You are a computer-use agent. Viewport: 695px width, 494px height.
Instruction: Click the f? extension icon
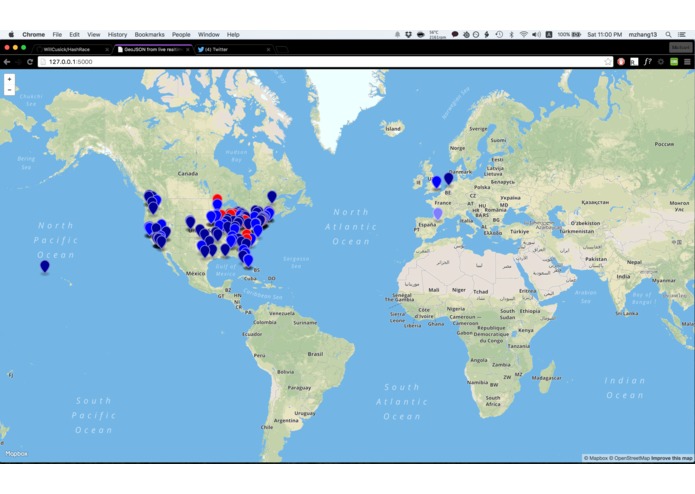click(x=648, y=62)
